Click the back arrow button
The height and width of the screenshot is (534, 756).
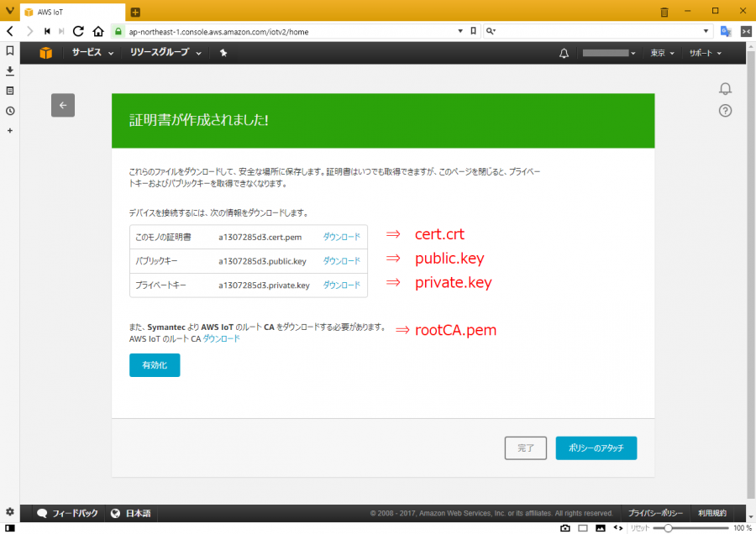[x=63, y=105]
